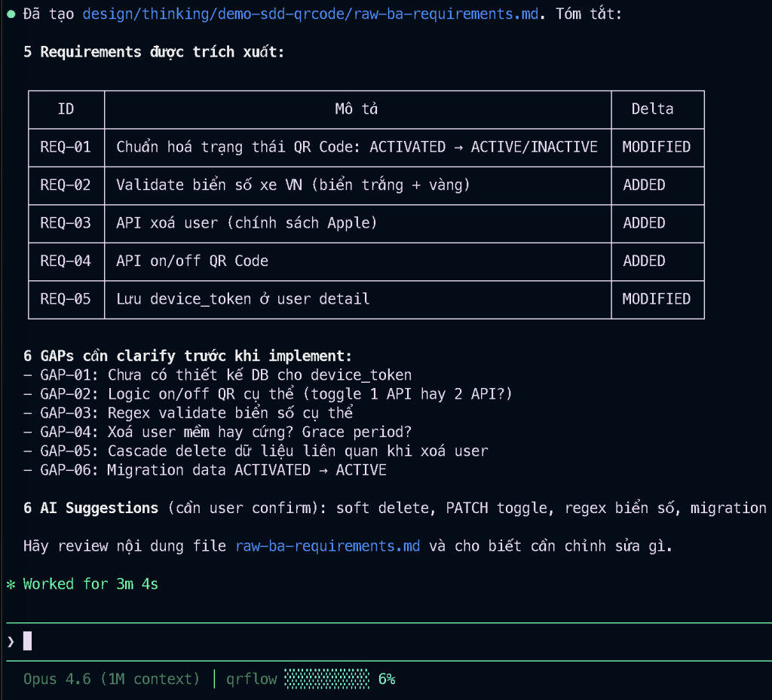Open raw-ba-requirements.md link in review sentence

click(327, 546)
